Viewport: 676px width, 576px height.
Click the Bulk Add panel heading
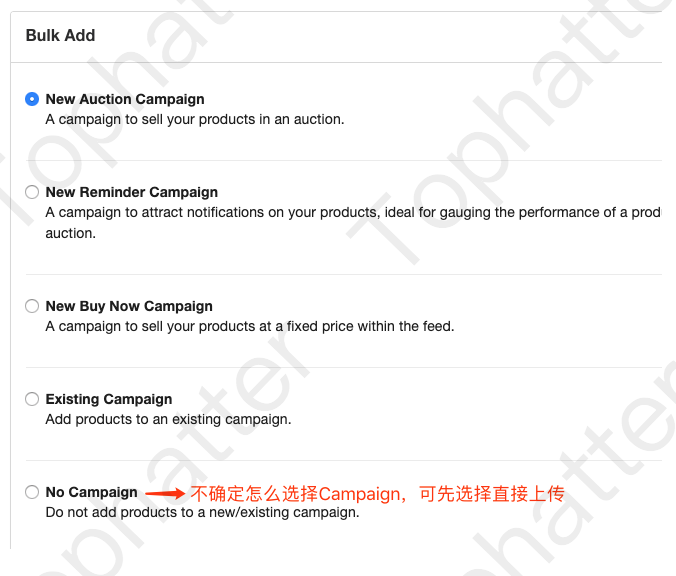[x=61, y=35]
